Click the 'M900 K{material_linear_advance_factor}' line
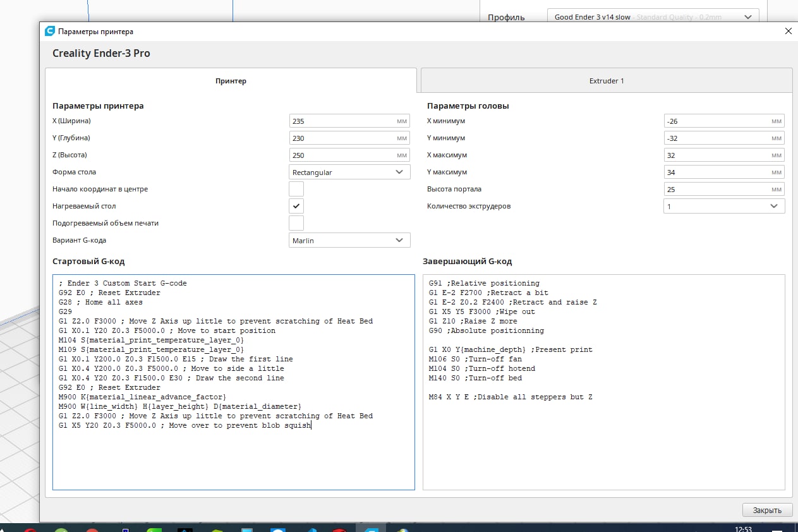The width and height of the screenshot is (798, 532). [x=142, y=397]
